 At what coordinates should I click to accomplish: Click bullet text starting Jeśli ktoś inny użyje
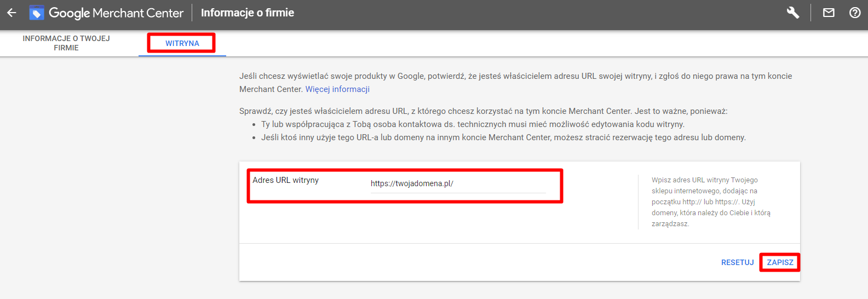[503, 137]
